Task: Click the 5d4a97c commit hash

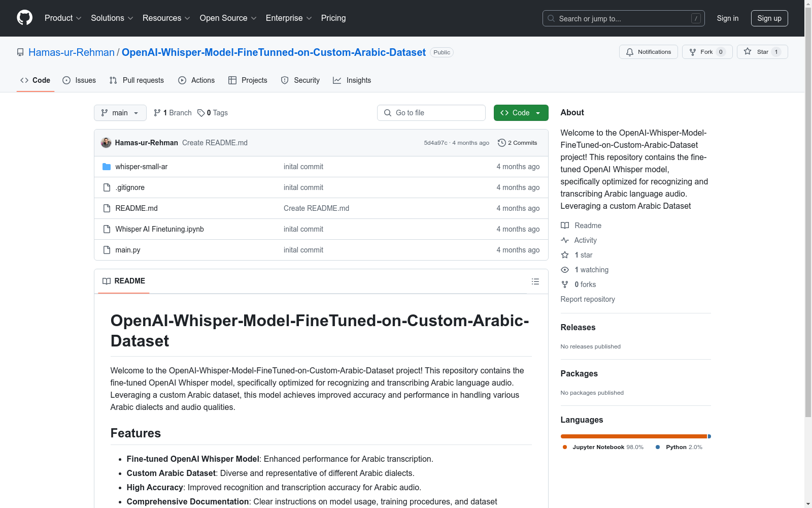Action: pos(435,143)
